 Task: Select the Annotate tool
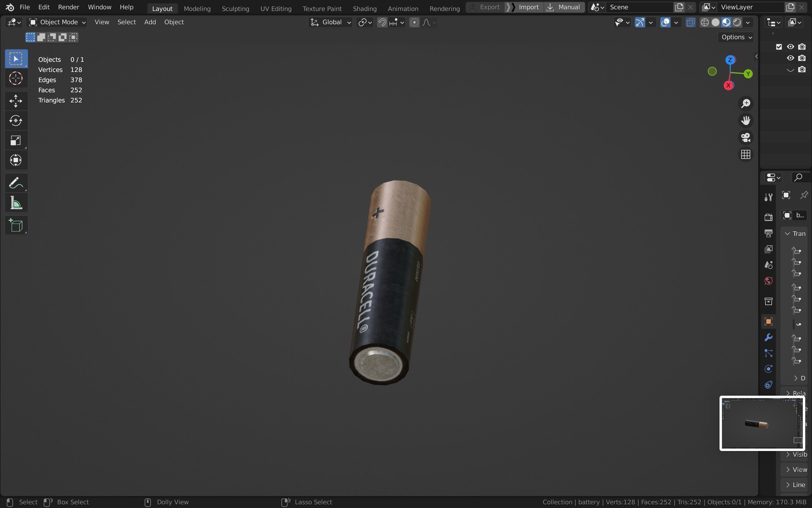point(16,183)
